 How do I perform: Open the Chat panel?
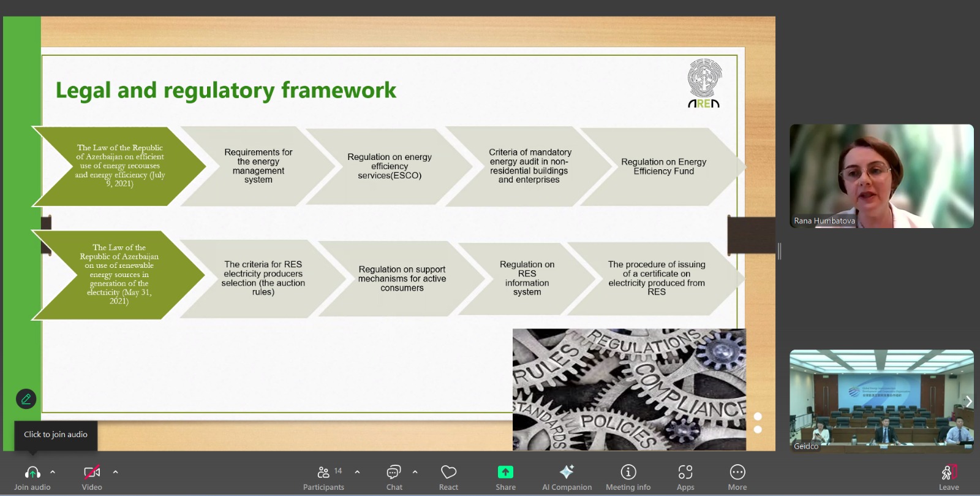point(394,473)
